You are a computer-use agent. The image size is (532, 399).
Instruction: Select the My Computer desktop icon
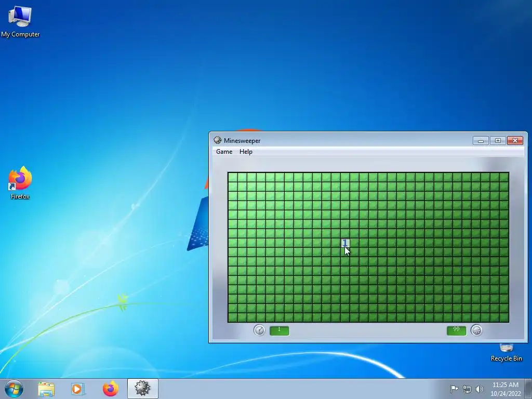(x=20, y=21)
